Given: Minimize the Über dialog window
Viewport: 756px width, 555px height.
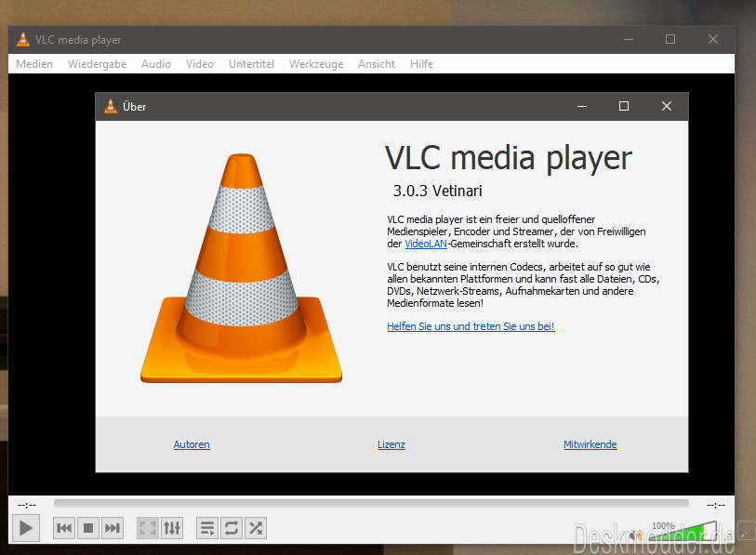Looking at the screenshot, I should pos(582,106).
